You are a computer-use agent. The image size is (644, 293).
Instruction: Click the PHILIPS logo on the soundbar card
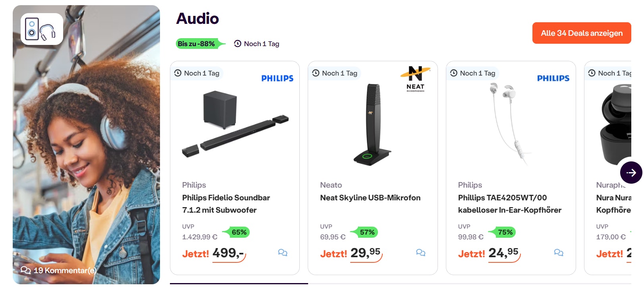[x=277, y=78]
